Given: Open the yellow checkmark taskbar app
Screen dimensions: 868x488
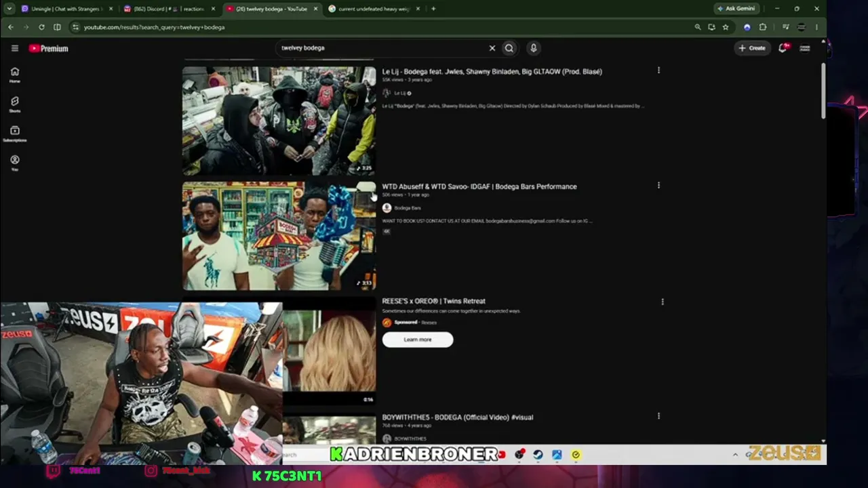Looking at the screenshot, I should (x=576, y=455).
